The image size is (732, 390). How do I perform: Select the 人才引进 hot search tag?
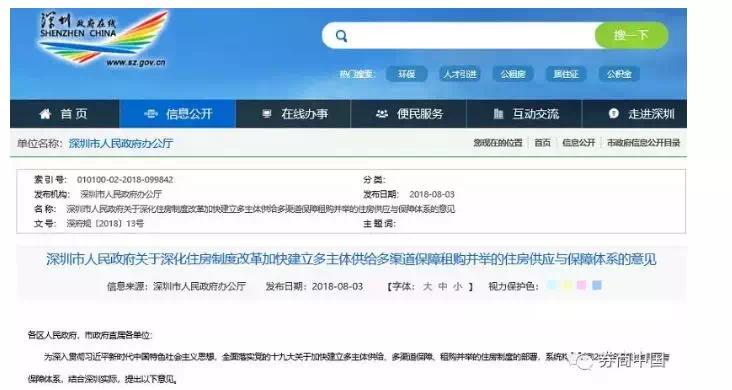[x=460, y=74]
